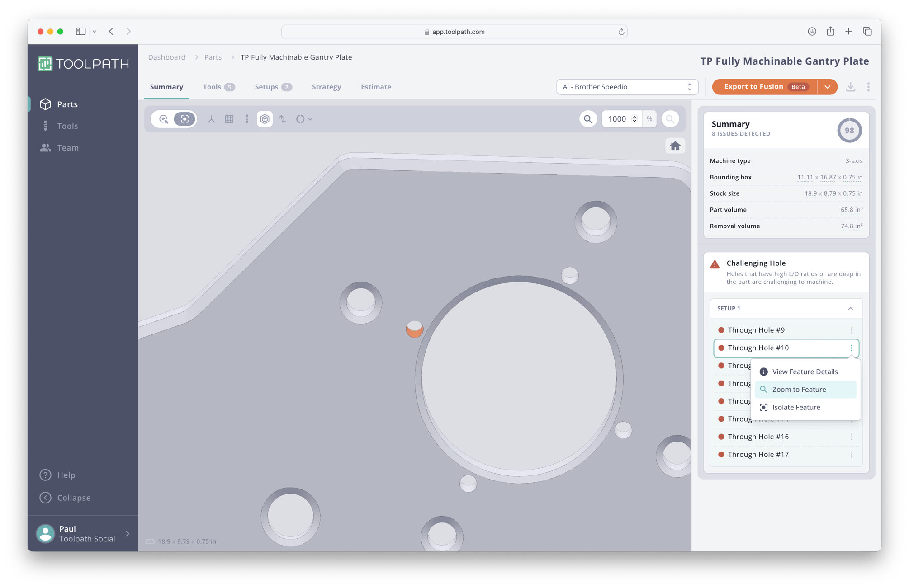Select Zoom to Feature from the context menu
This screenshot has width=909, height=588.
pyautogui.click(x=799, y=389)
